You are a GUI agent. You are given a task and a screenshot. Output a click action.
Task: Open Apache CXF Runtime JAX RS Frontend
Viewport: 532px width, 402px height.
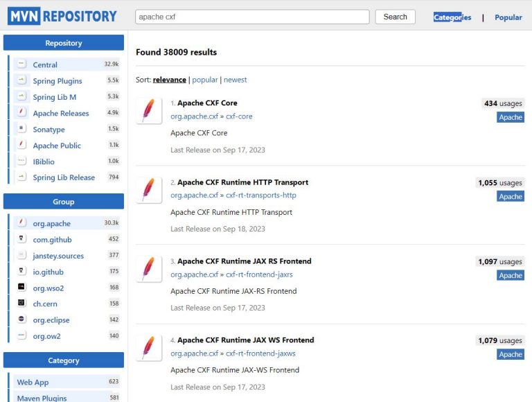(x=245, y=261)
